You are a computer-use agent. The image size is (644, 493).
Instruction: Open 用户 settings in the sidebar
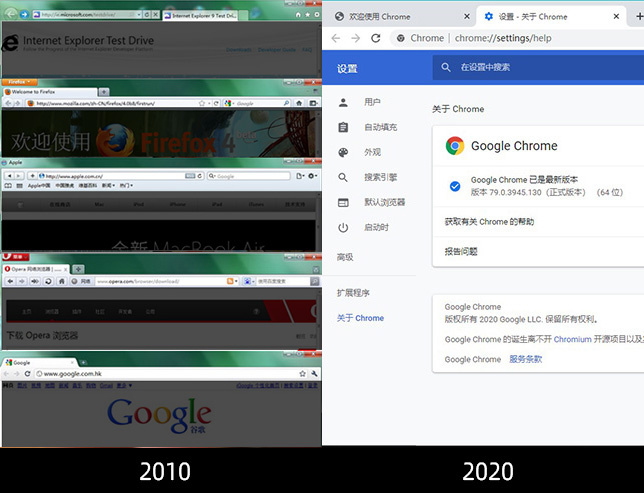pos(372,102)
